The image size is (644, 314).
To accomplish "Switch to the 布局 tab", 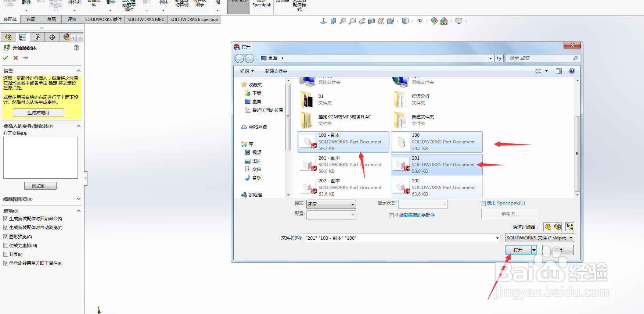I will (31, 19).
